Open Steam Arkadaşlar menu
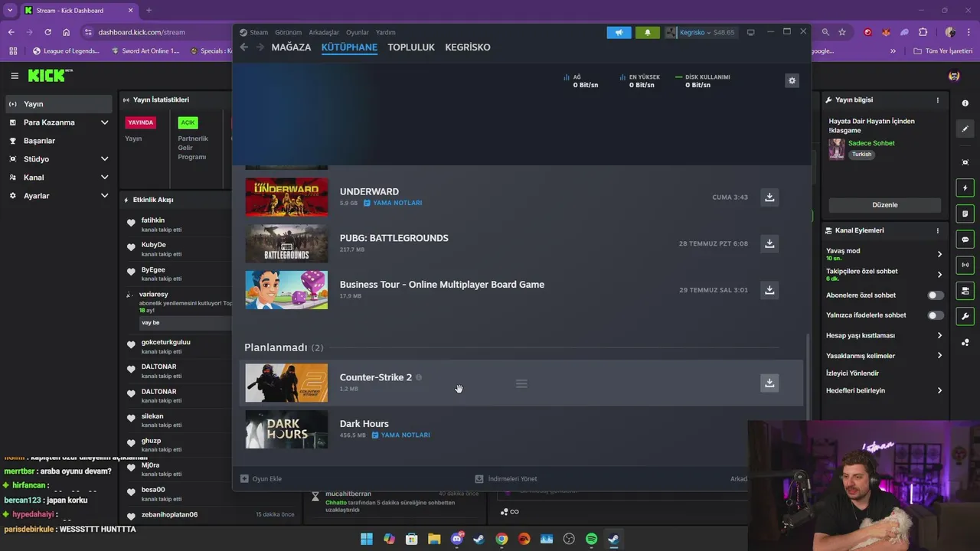The width and height of the screenshot is (980, 551). tap(324, 32)
